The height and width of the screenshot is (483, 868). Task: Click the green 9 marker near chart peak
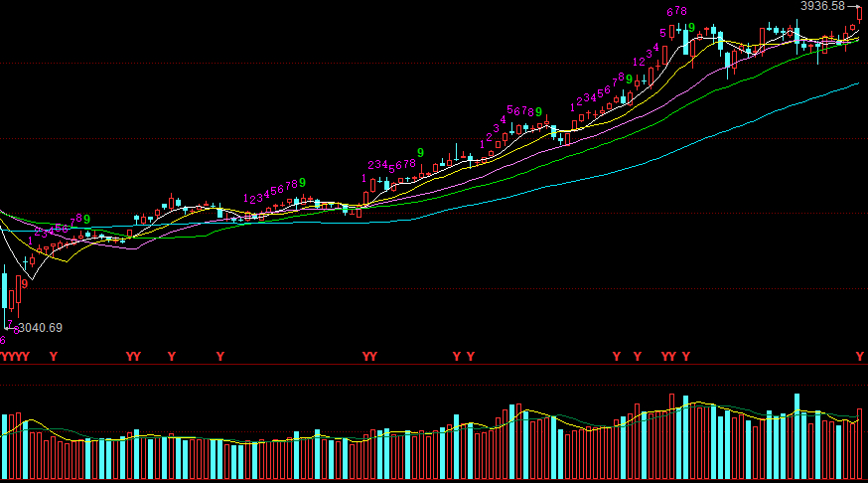[x=690, y=28]
